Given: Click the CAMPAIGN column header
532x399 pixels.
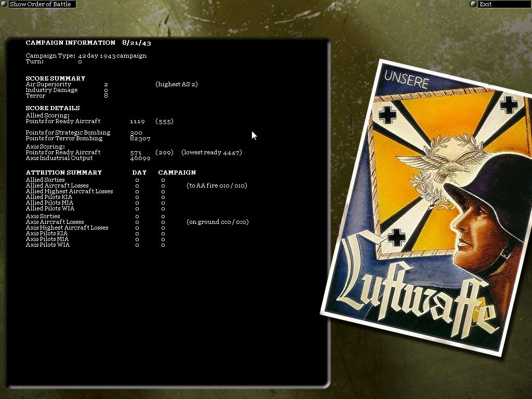Looking at the screenshot, I should (177, 172).
